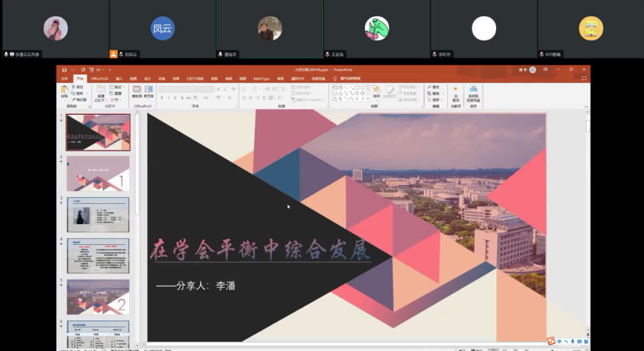Screen dimensions: 644x351
Task: Click the Arrange icon in drawing group
Action: [x=376, y=91]
